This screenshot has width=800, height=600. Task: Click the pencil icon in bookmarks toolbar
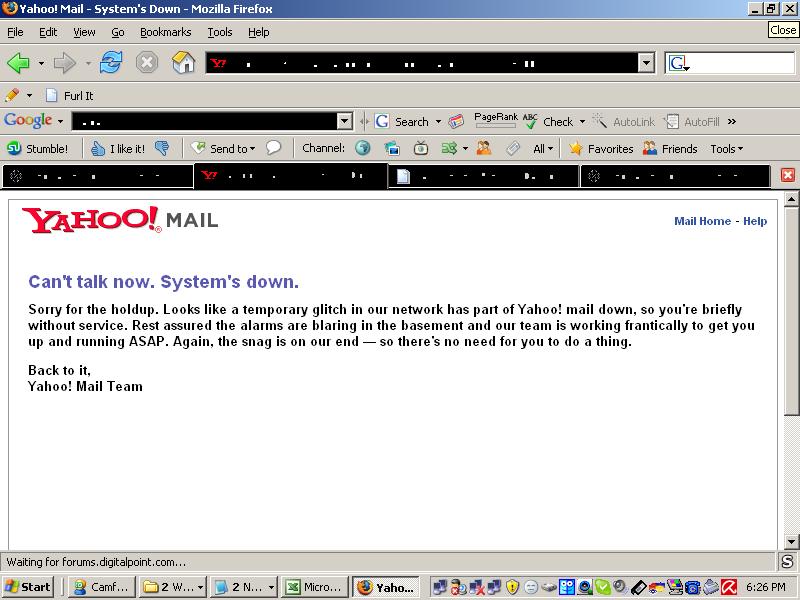click(12, 95)
